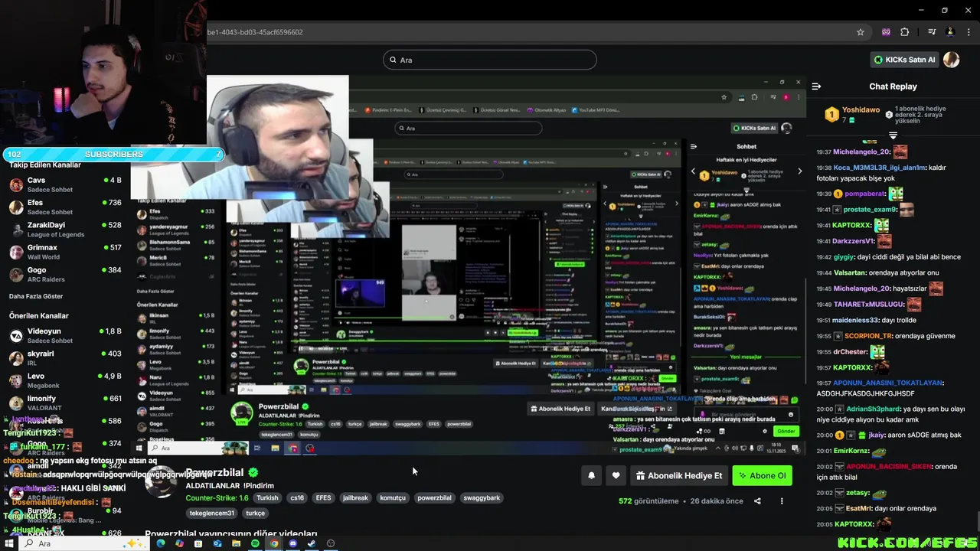Open the media control playlist icon
The width and height of the screenshot is (980, 551).
(x=932, y=32)
